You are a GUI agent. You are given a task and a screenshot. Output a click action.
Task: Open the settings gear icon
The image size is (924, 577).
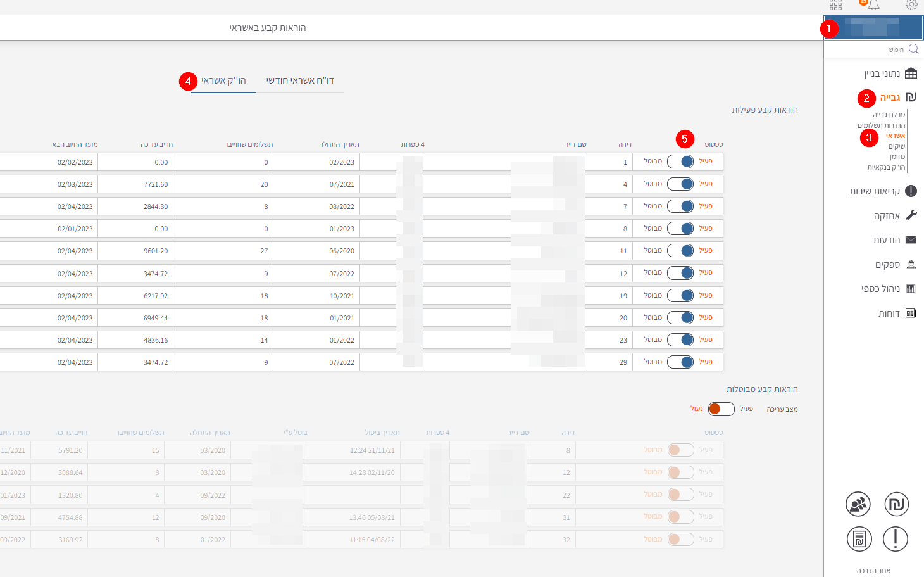tap(911, 5)
